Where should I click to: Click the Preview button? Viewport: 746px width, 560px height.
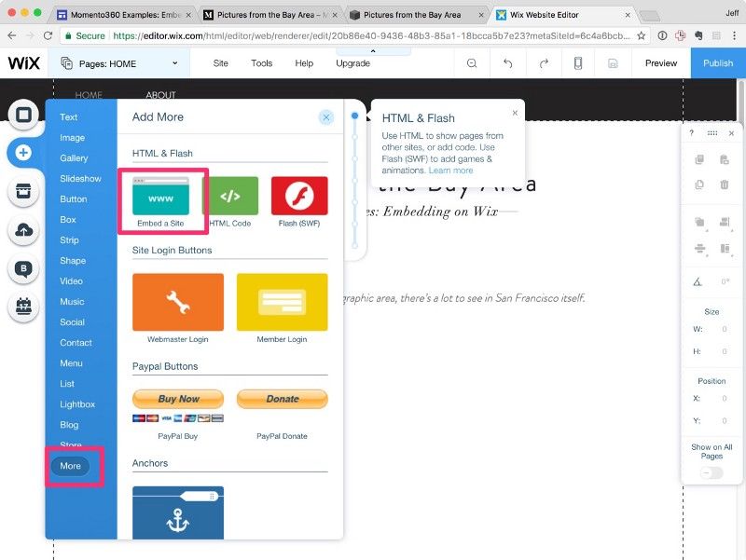tap(661, 63)
